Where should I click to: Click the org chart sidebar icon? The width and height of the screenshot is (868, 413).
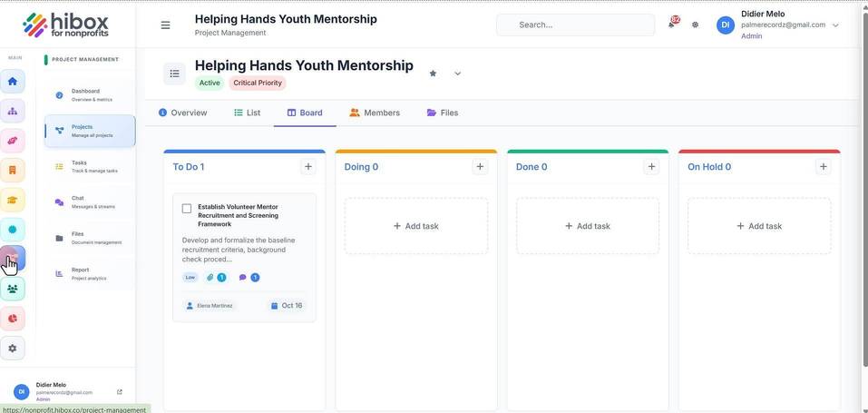tap(13, 111)
